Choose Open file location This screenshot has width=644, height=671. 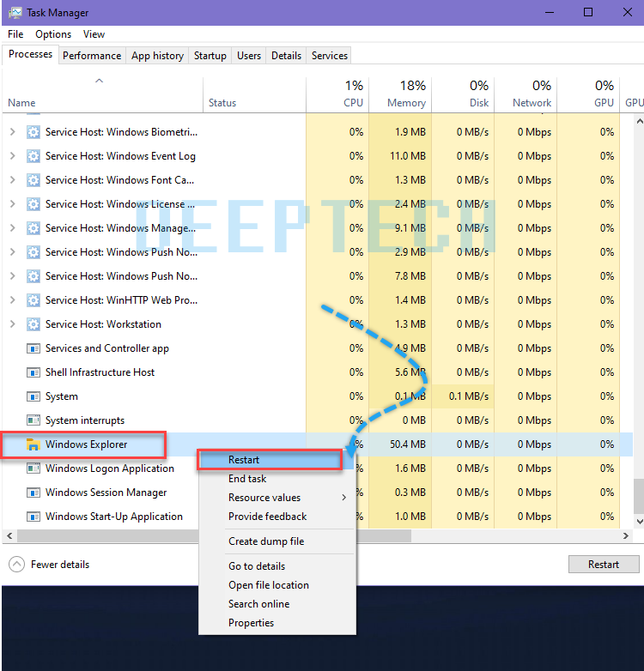click(277, 585)
